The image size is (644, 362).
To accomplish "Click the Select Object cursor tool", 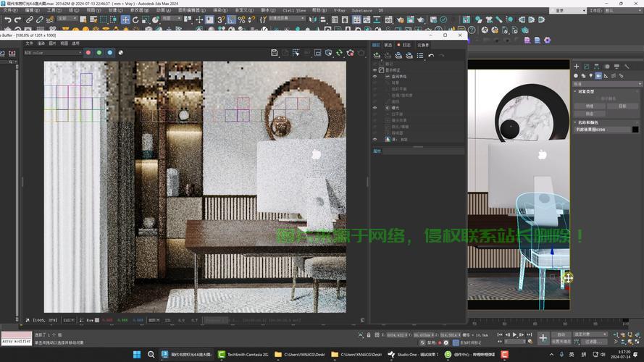I will pos(83,20).
